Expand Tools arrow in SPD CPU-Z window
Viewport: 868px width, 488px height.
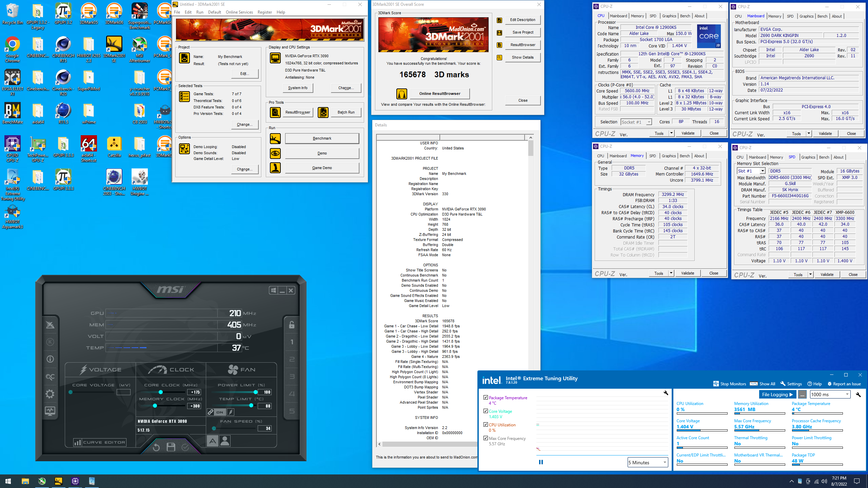click(x=810, y=274)
